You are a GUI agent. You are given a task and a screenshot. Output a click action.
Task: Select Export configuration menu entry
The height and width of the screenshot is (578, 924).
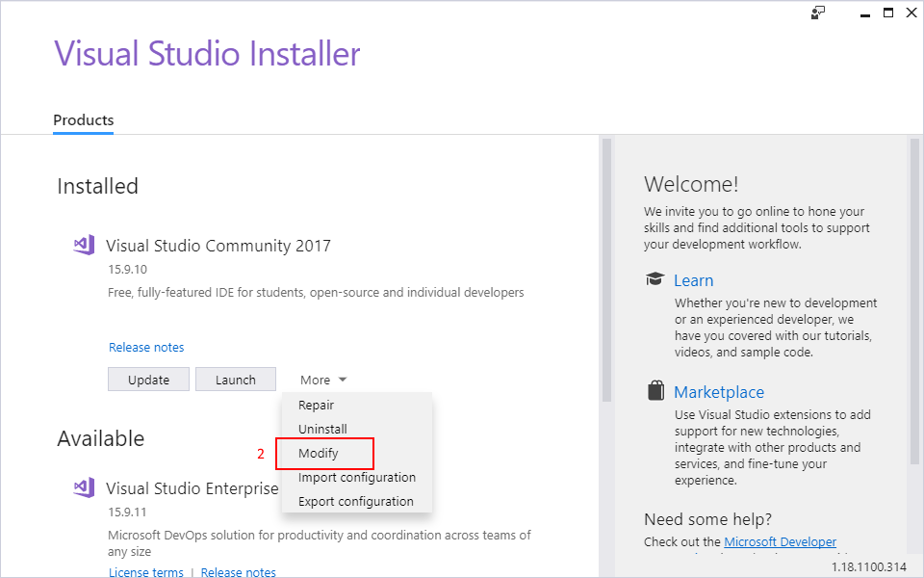(x=355, y=501)
